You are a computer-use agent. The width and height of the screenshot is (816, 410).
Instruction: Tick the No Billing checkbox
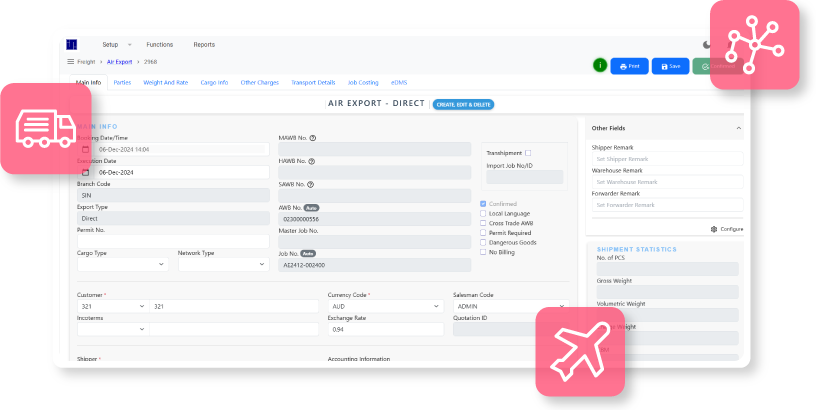pyautogui.click(x=484, y=252)
